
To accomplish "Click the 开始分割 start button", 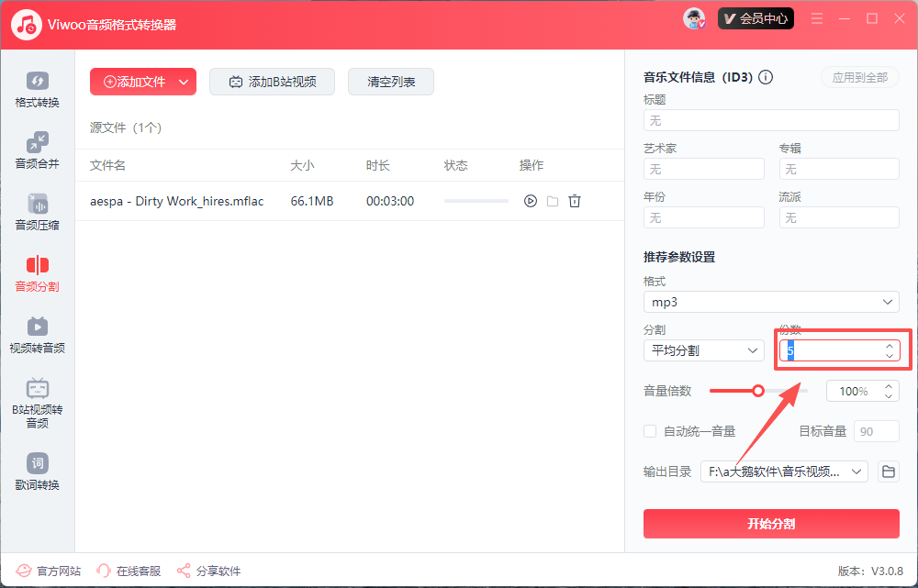I will [771, 524].
